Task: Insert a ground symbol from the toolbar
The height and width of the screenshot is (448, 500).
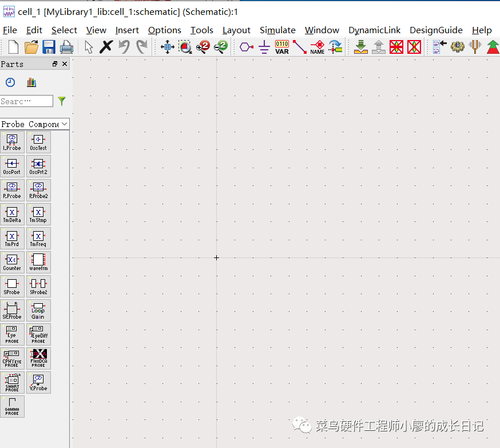Action: click(264, 47)
